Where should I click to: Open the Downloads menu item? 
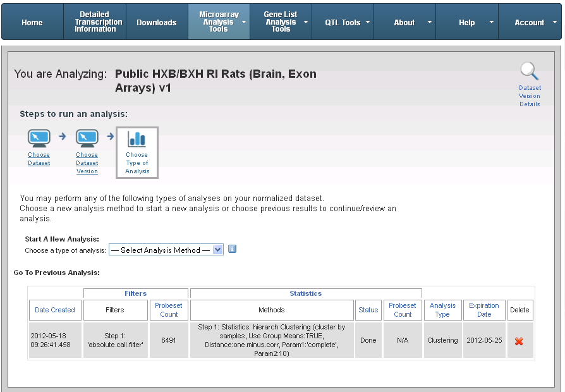pyautogui.click(x=157, y=22)
